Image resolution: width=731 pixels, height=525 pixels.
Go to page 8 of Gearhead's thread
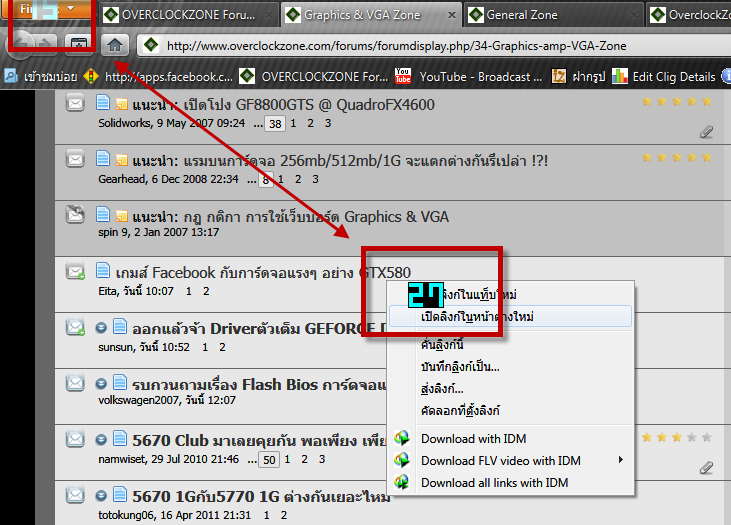tap(265, 180)
